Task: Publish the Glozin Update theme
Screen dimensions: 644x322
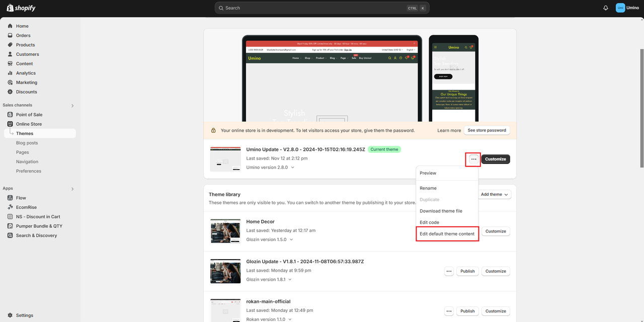Action: coord(467,271)
